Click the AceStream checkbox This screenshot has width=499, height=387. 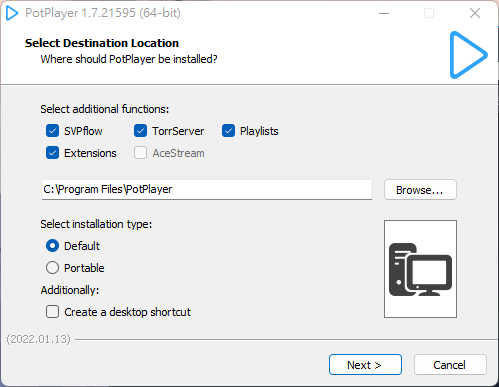(x=140, y=153)
